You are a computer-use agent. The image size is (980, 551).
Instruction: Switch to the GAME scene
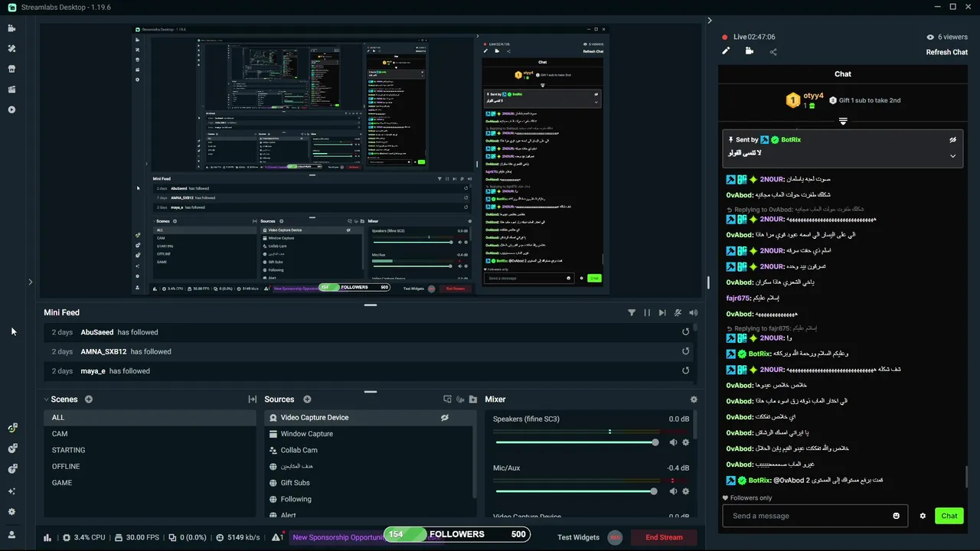150,483
